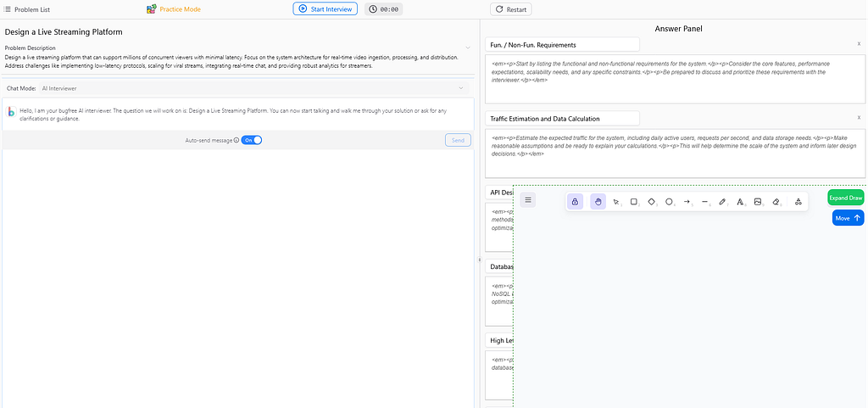868x408 pixels.
Task: Select the Eraser tool
Action: (776, 202)
